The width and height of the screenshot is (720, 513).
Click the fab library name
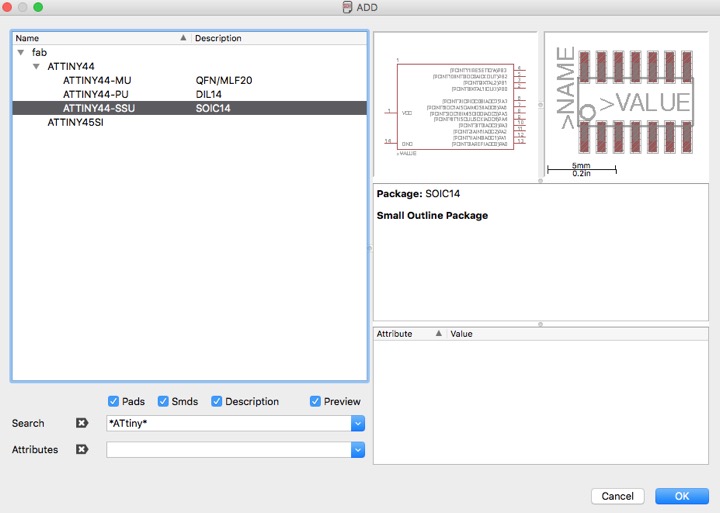(39, 52)
